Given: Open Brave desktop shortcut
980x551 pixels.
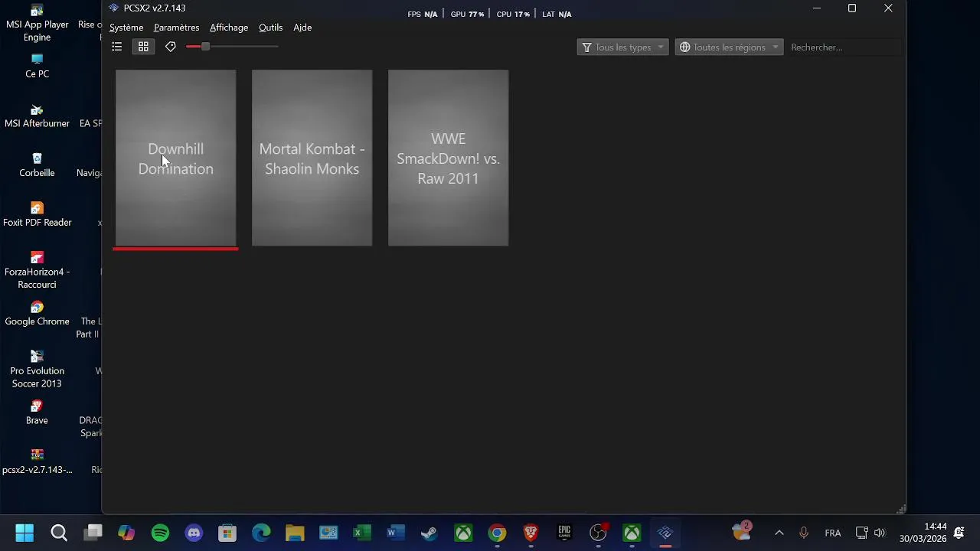Looking at the screenshot, I should coord(37,412).
